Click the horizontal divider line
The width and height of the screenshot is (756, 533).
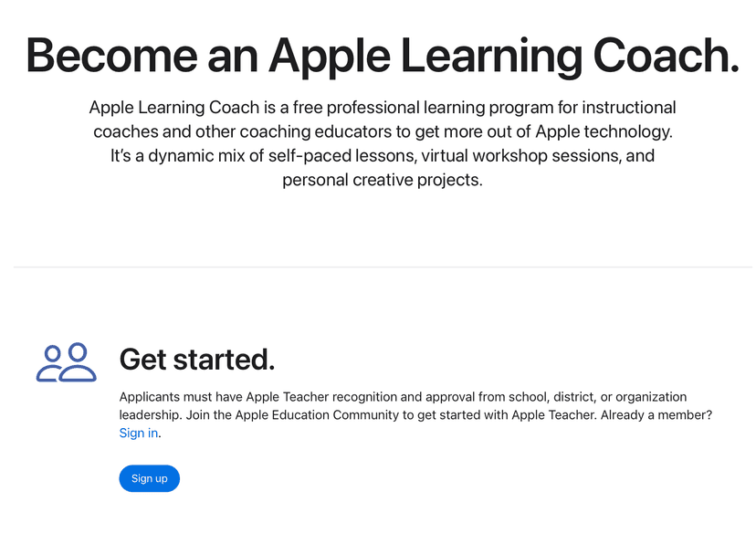(378, 266)
